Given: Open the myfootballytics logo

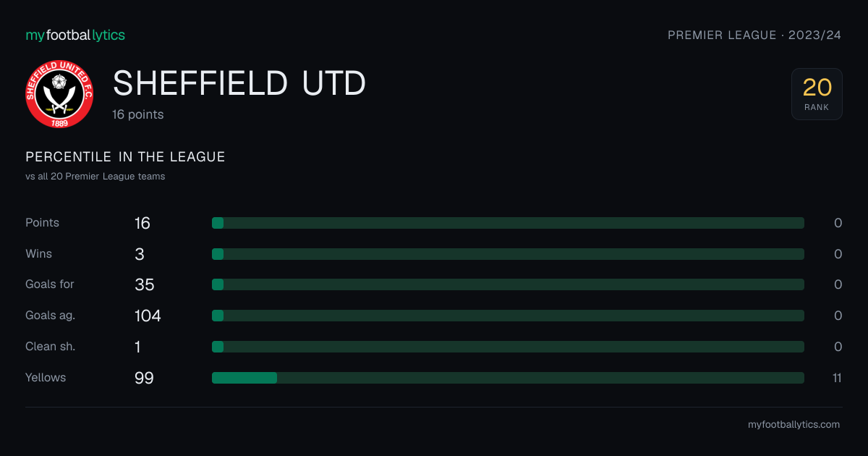Looking at the screenshot, I should click(75, 35).
